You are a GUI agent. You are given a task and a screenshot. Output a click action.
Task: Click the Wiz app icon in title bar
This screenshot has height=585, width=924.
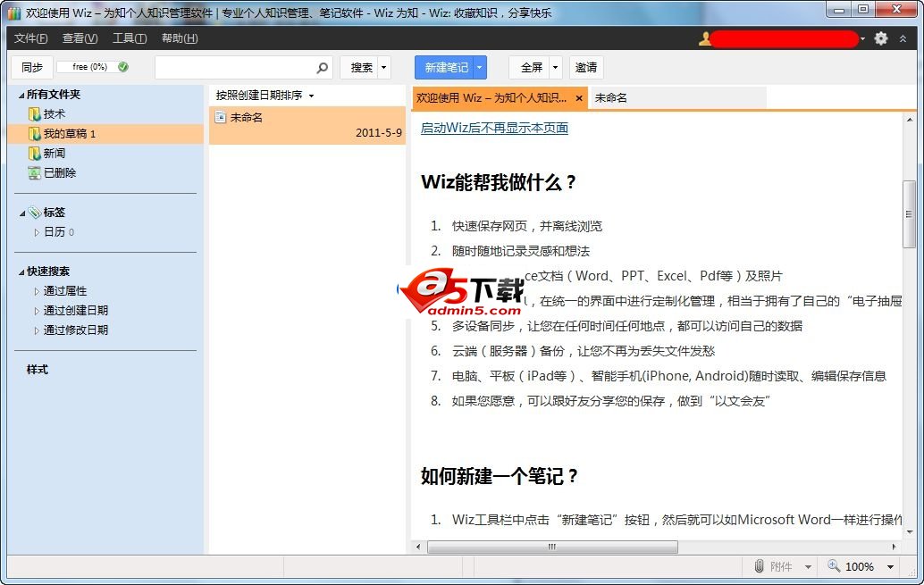click(x=14, y=13)
